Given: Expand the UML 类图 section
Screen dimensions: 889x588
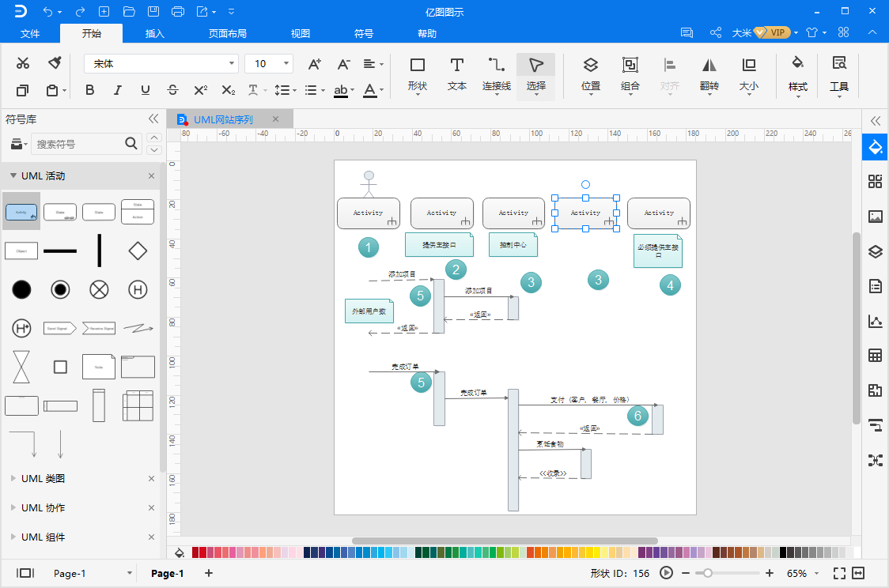Looking at the screenshot, I should [13, 478].
